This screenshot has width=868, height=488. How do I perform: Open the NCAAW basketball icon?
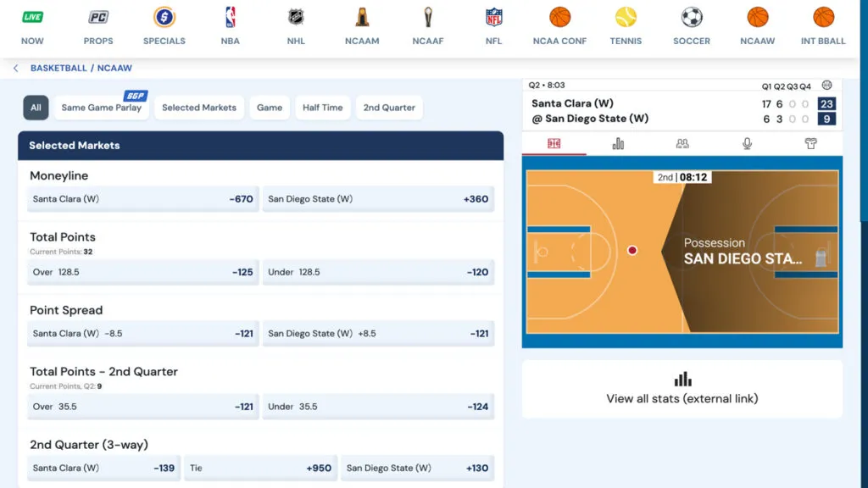click(757, 18)
